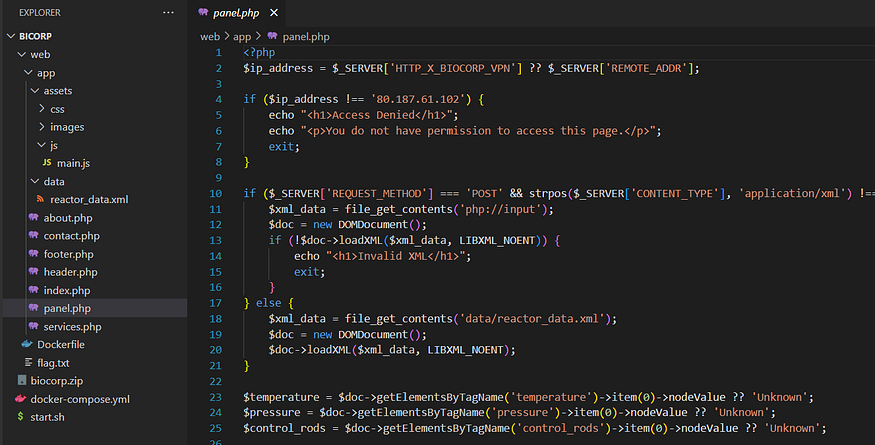Click the PHP elephant icon beside index.php
Viewport: 875px width, 445px height.
[33, 290]
